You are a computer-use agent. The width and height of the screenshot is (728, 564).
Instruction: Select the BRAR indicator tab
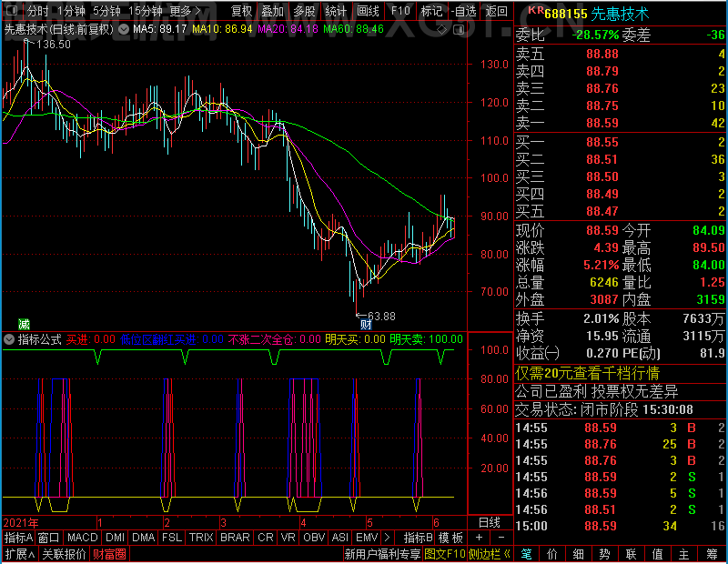235,538
